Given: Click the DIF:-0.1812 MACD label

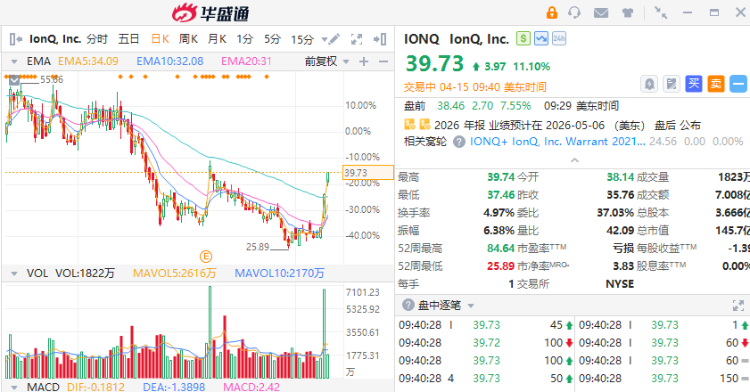Looking at the screenshot, I should pyautogui.click(x=96, y=387).
